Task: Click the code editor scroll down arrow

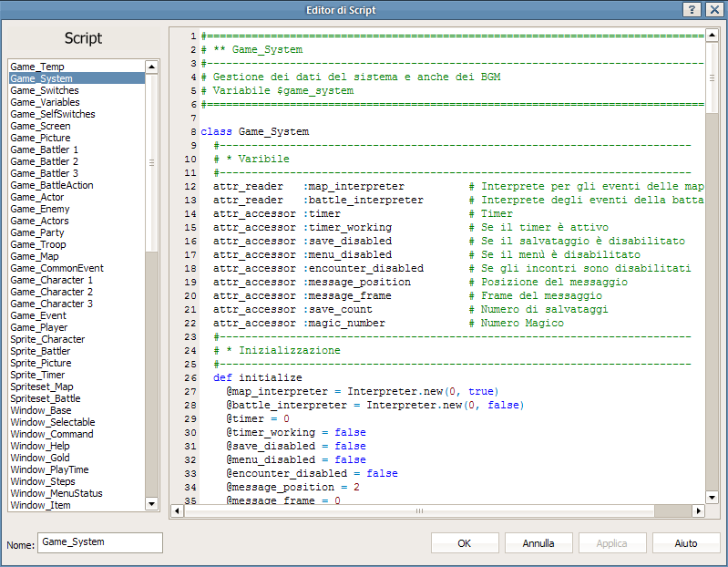Action: click(x=712, y=498)
